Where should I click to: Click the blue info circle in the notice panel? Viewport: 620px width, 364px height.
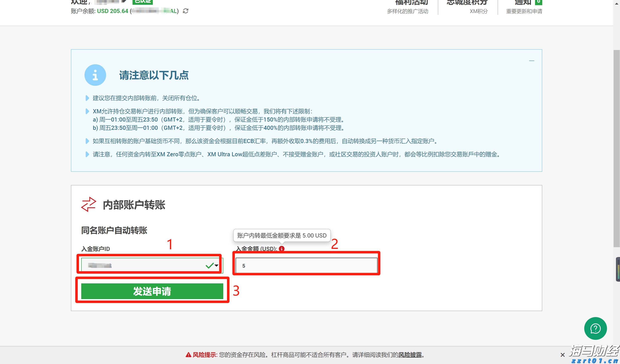(x=95, y=75)
